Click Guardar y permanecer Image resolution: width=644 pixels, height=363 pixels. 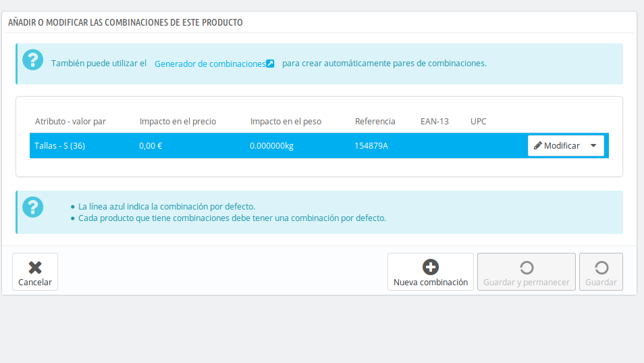click(526, 272)
